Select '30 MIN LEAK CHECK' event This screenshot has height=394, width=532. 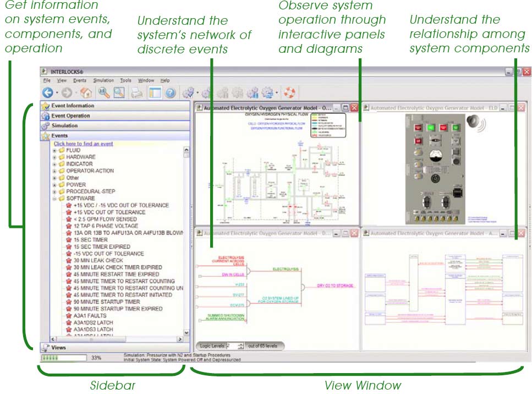point(98,260)
